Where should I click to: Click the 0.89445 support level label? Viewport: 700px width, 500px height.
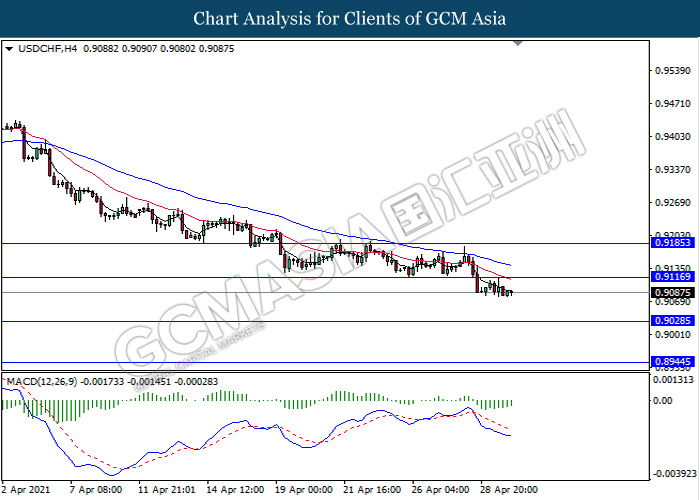[673, 362]
